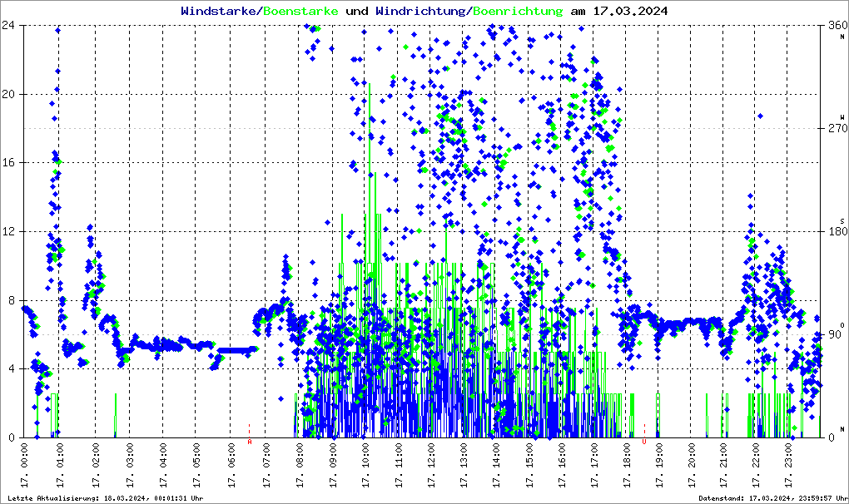Click the '17. 22:00' time axis label

755,466
